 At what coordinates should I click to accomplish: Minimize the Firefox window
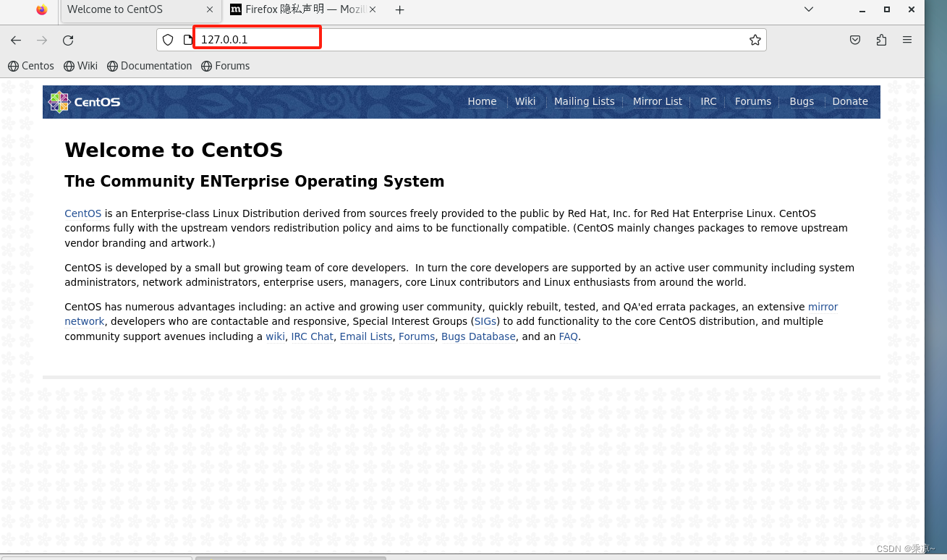(x=862, y=9)
